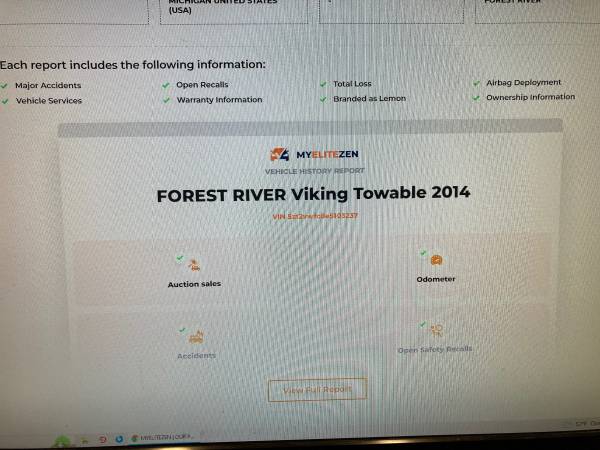Click the green check beside Major Accidents
This screenshot has height=450, width=600.
(4, 86)
